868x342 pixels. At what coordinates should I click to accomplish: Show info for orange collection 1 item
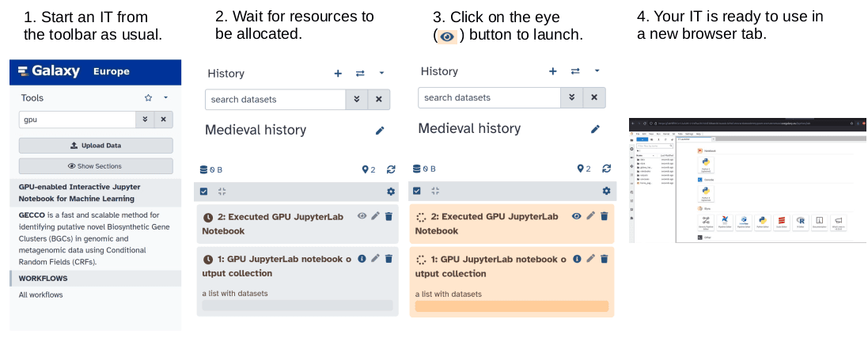tap(577, 259)
